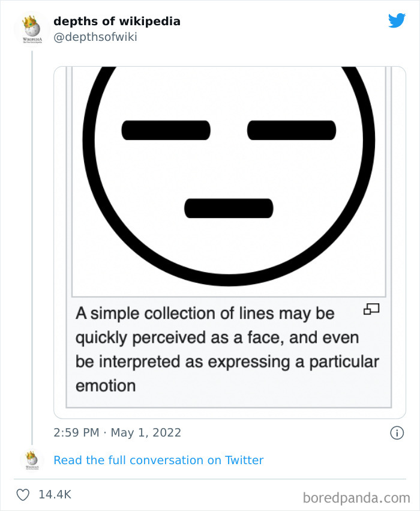The width and height of the screenshot is (420, 511).
Task: Click the boredpanda.com watermark
Action: (356, 498)
